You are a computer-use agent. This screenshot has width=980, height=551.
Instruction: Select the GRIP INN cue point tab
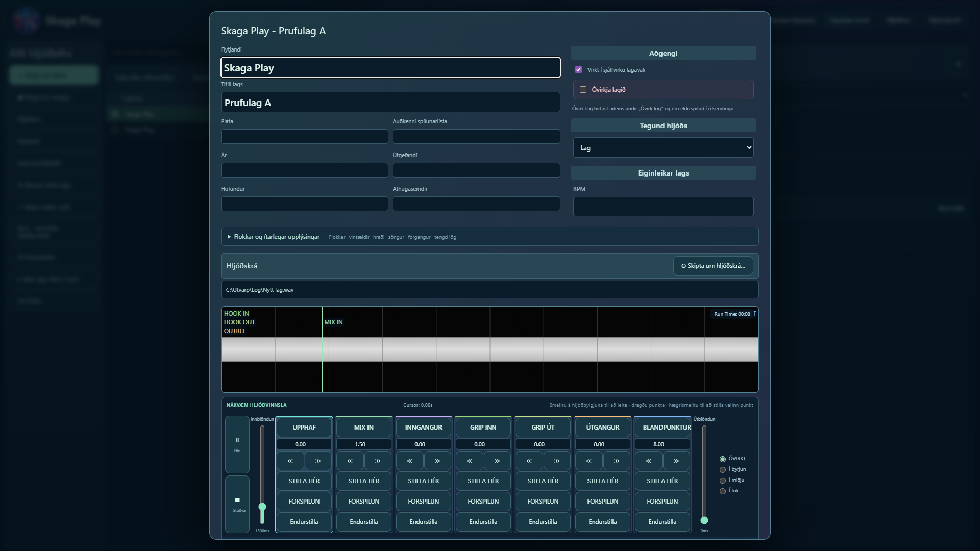(x=483, y=428)
